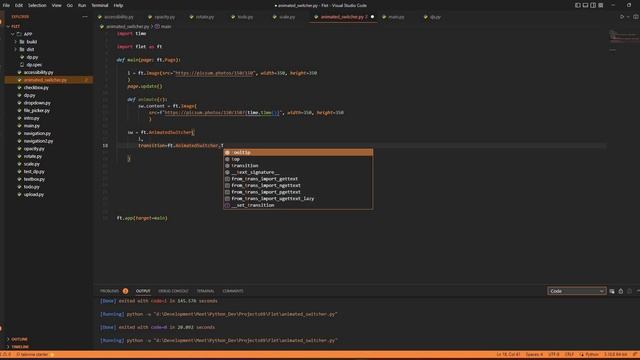Toggle secondary sidebar layout icon
This screenshot has width=640, height=360.
(593, 5)
